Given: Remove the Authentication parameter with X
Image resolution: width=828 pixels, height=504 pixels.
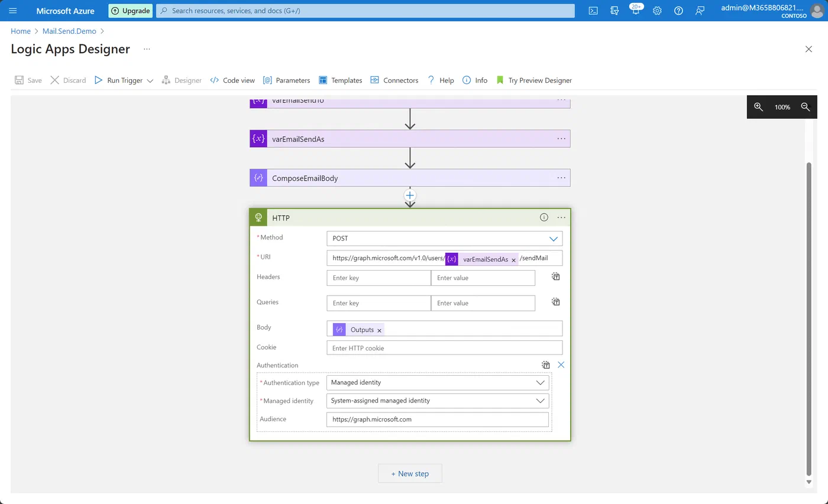Looking at the screenshot, I should click(561, 365).
